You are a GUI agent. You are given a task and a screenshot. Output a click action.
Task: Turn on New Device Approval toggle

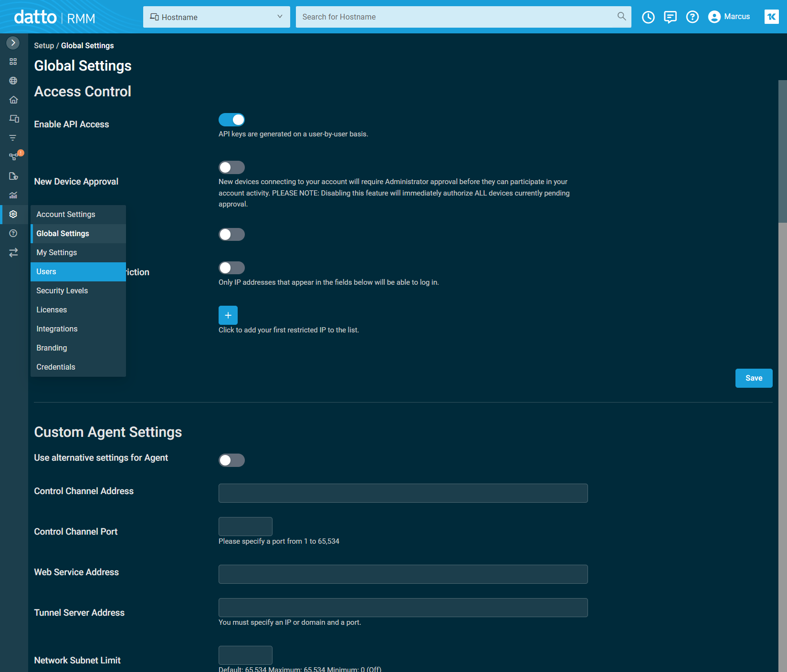pos(231,167)
